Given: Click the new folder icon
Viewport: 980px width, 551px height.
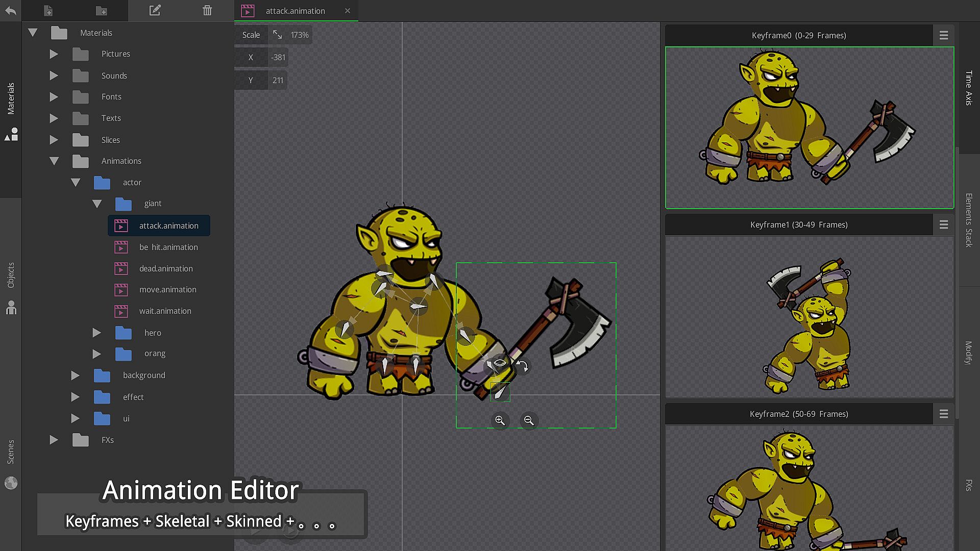Looking at the screenshot, I should [x=101, y=10].
